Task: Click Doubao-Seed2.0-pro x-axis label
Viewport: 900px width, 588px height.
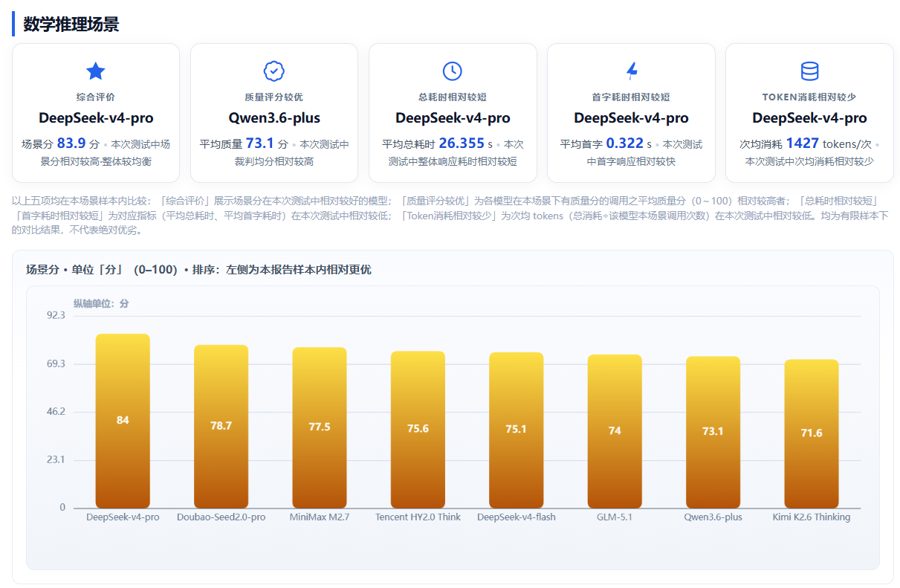Action: tap(221, 517)
